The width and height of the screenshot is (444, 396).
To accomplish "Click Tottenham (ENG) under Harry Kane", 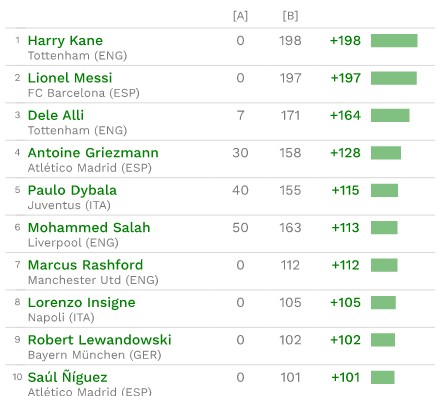I will coord(78,56).
